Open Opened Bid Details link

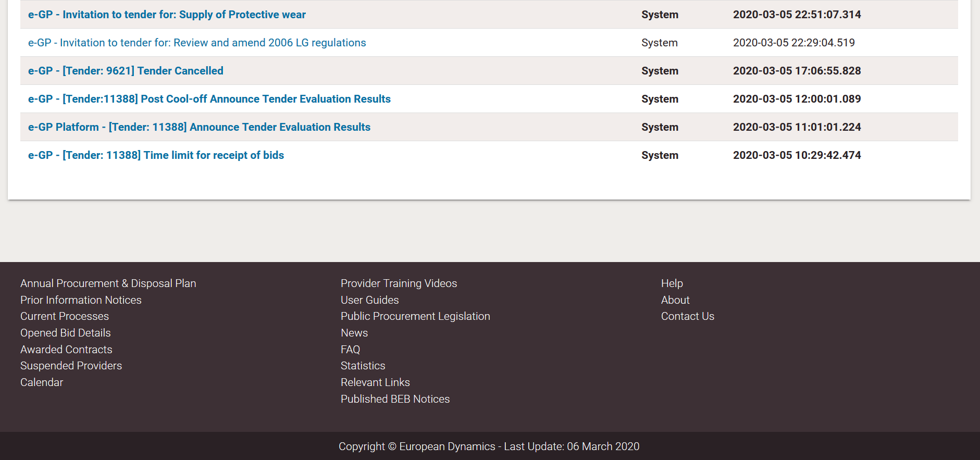(66, 333)
